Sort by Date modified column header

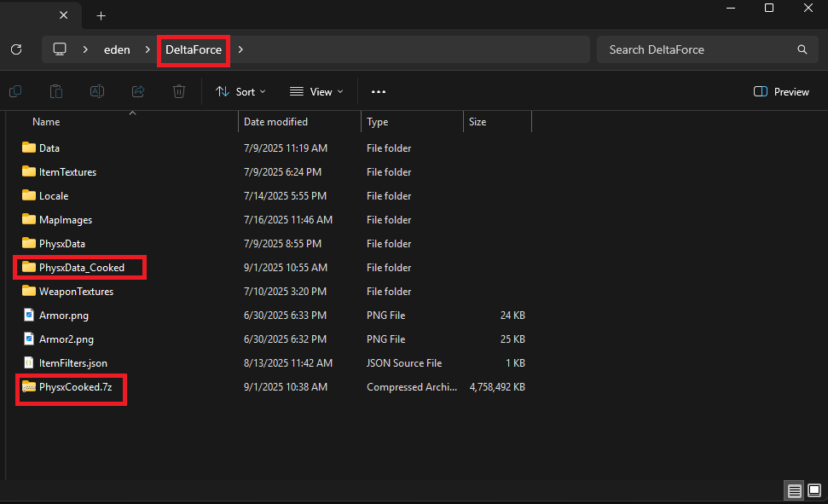[x=275, y=122]
